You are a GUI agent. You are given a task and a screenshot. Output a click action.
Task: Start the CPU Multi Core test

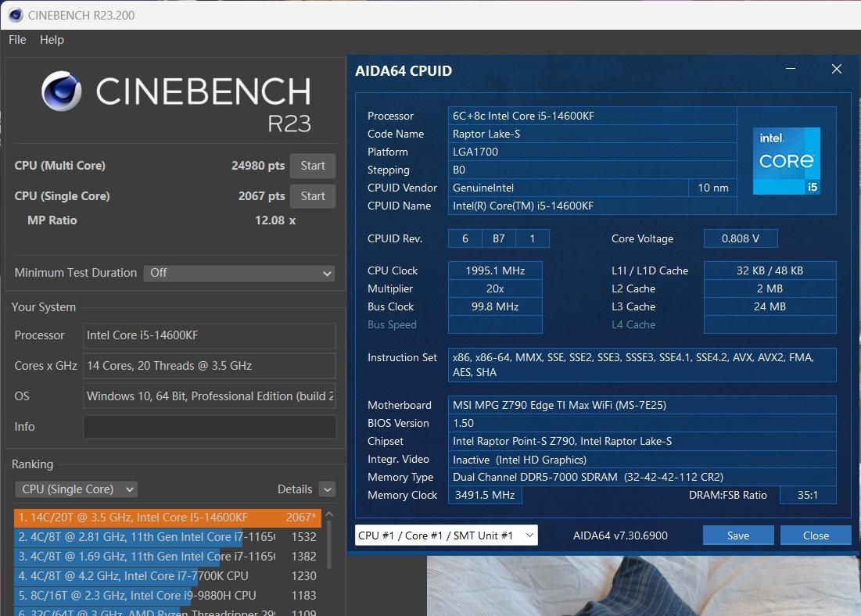tap(312, 166)
